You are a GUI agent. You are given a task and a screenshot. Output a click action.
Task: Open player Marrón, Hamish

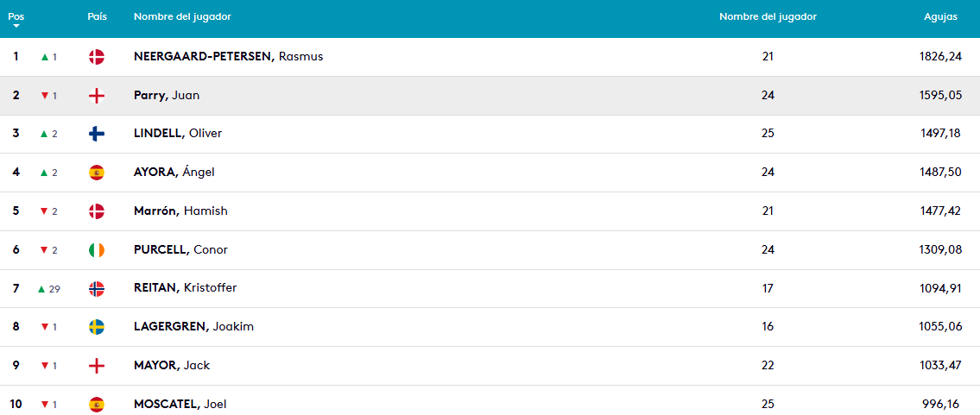(x=180, y=211)
